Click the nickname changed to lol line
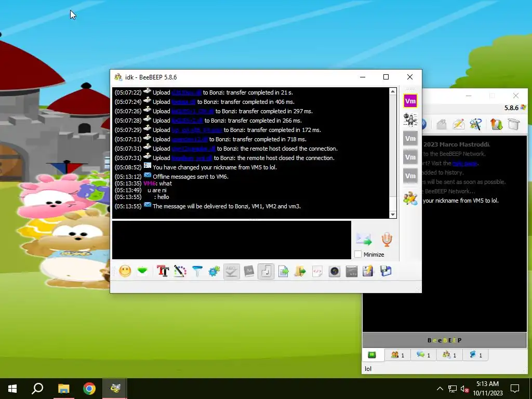This screenshot has height=399, width=532. pos(215,167)
